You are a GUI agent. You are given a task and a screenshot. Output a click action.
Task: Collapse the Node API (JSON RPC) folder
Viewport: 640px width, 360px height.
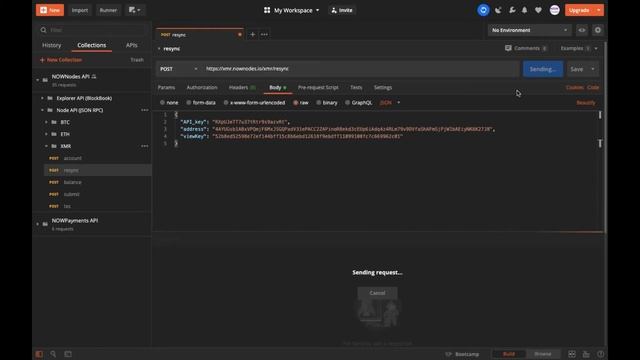tap(42, 110)
